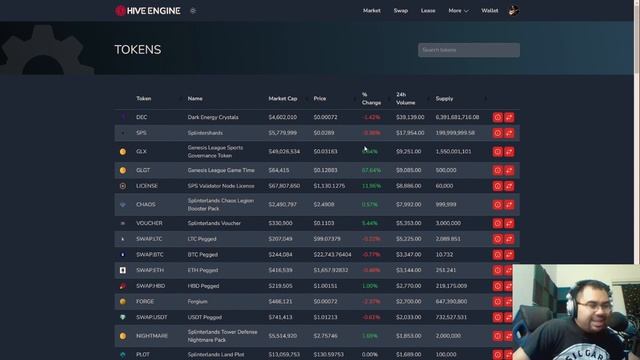
Task: Open info for SWAP.BTC token
Action: click(498, 255)
